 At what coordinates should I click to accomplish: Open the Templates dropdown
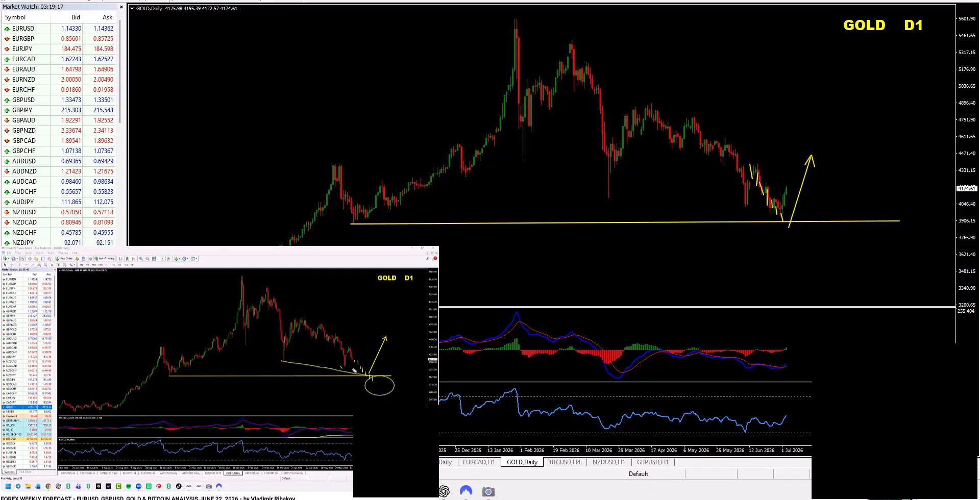coord(193,259)
